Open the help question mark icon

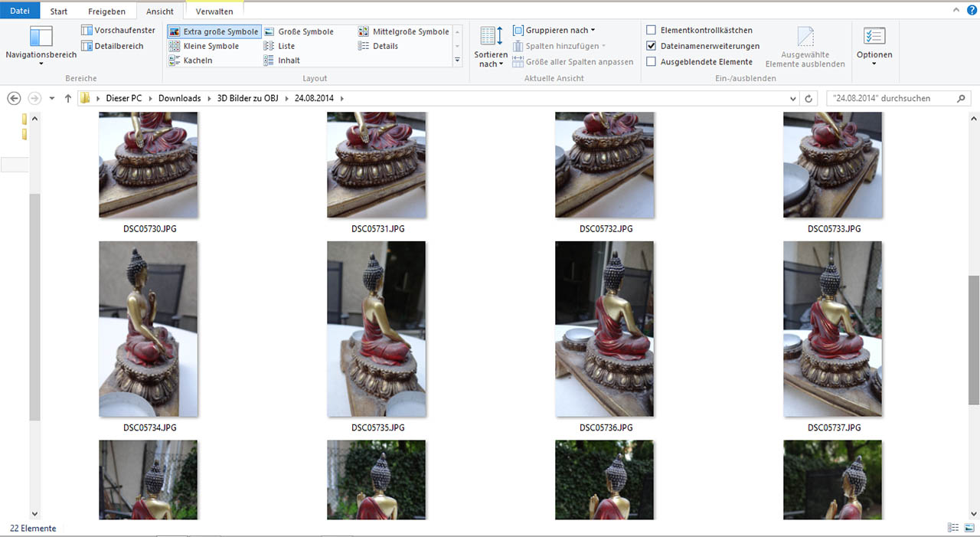click(972, 10)
